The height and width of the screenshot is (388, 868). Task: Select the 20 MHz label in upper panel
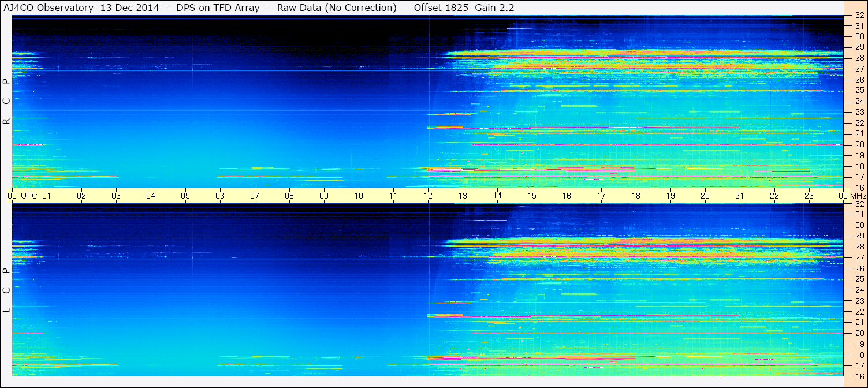(859, 144)
